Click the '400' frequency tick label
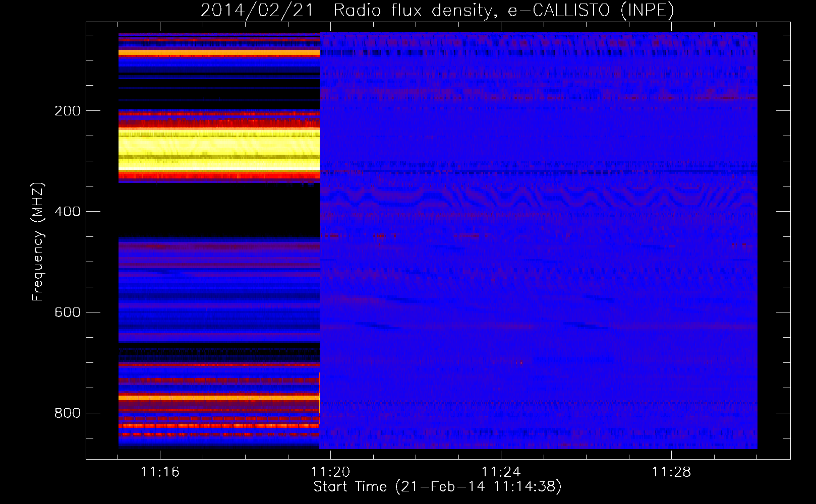This screenshot has width=816, height=504. click(68, 211)
